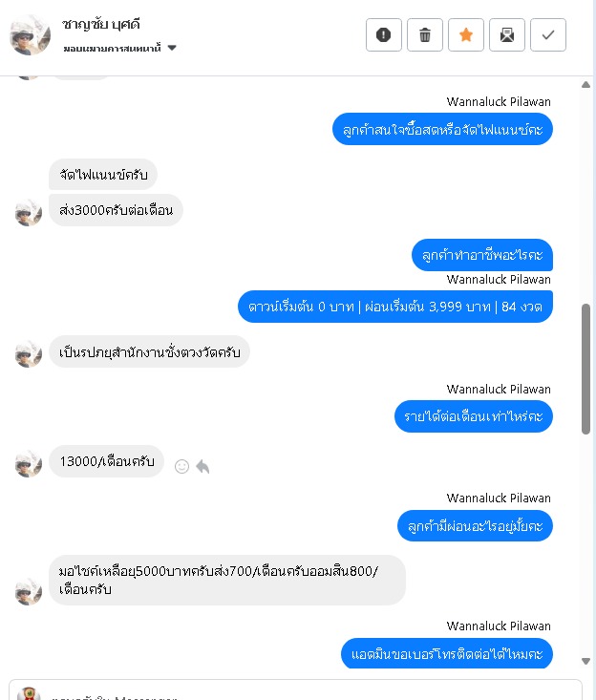
Task: Mark conversation as spam with exclamation icon
Action: (x=384, y=34)
